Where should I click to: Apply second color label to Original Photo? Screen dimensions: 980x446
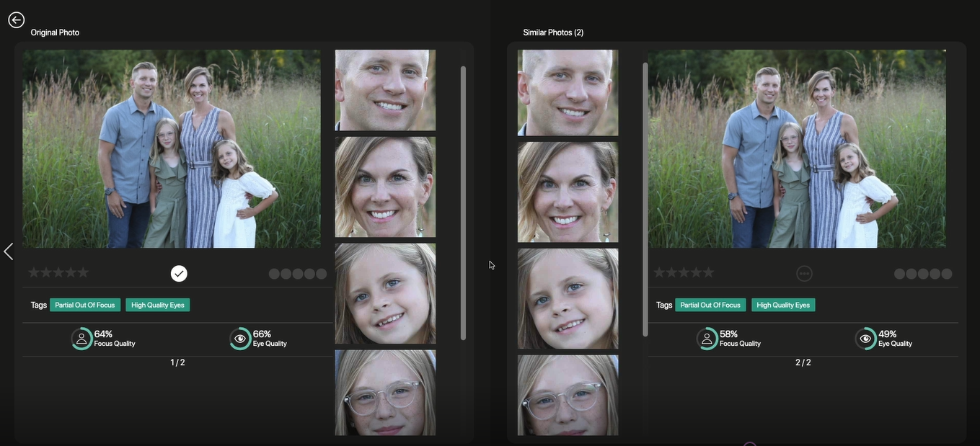286,274
